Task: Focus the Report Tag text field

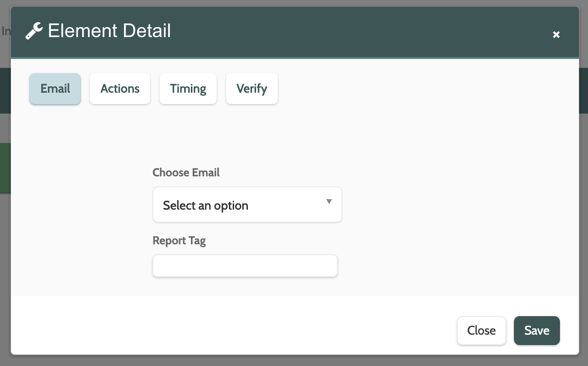Action: pyautogui.click(x=245, y=266)
